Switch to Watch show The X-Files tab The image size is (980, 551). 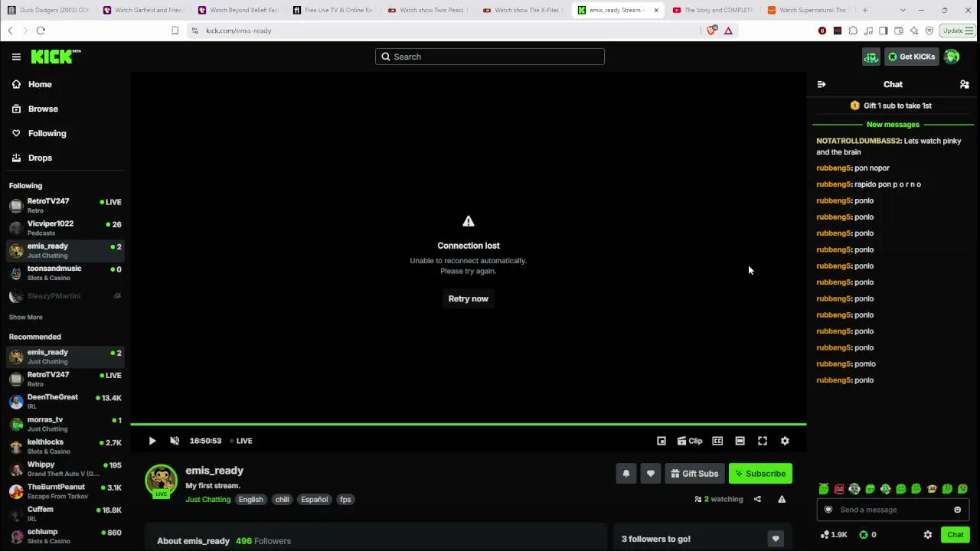523,10
